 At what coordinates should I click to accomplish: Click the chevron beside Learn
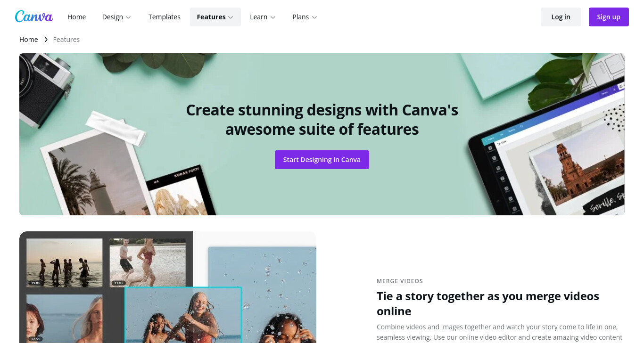272,17
